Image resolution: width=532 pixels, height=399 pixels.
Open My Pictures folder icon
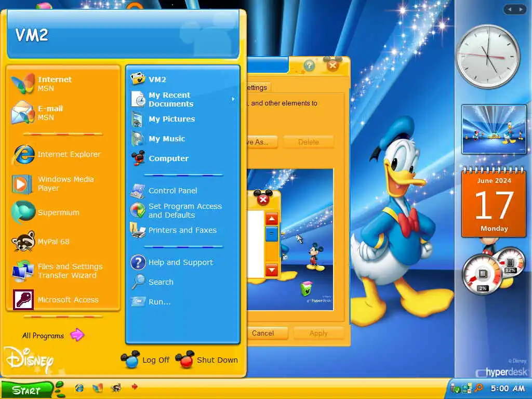point(138,119)
